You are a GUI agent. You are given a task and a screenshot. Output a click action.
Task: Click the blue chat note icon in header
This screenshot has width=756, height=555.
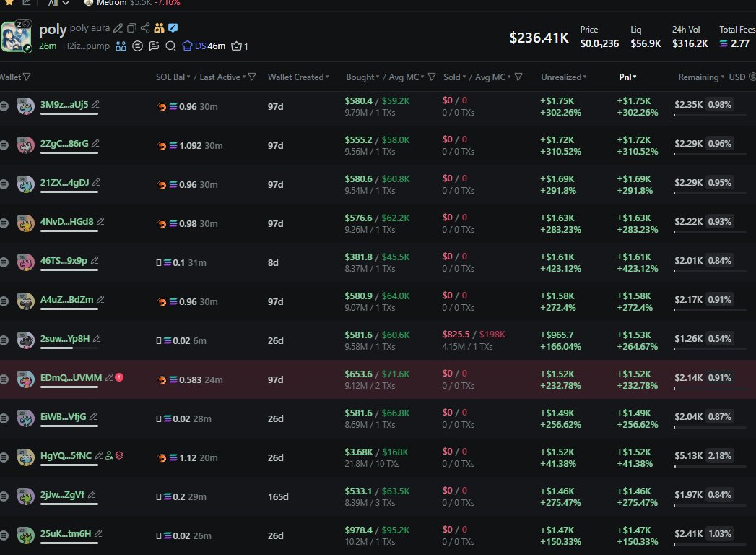pos(173,28)
